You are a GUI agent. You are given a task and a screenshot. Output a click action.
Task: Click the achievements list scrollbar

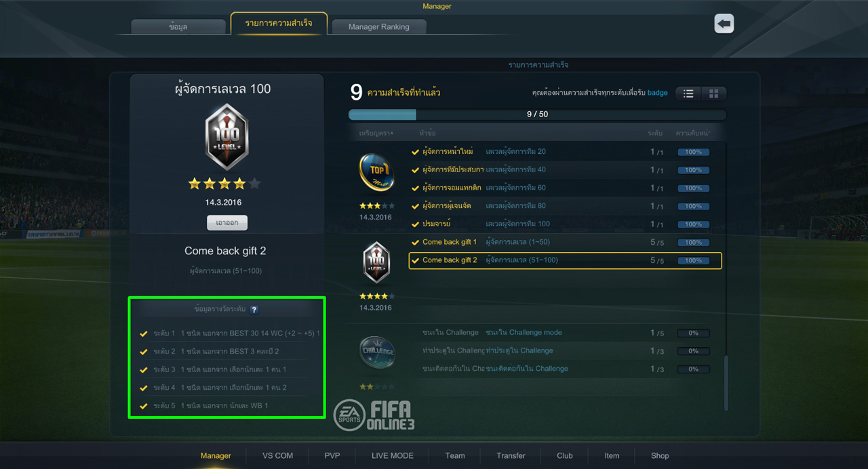727,383
